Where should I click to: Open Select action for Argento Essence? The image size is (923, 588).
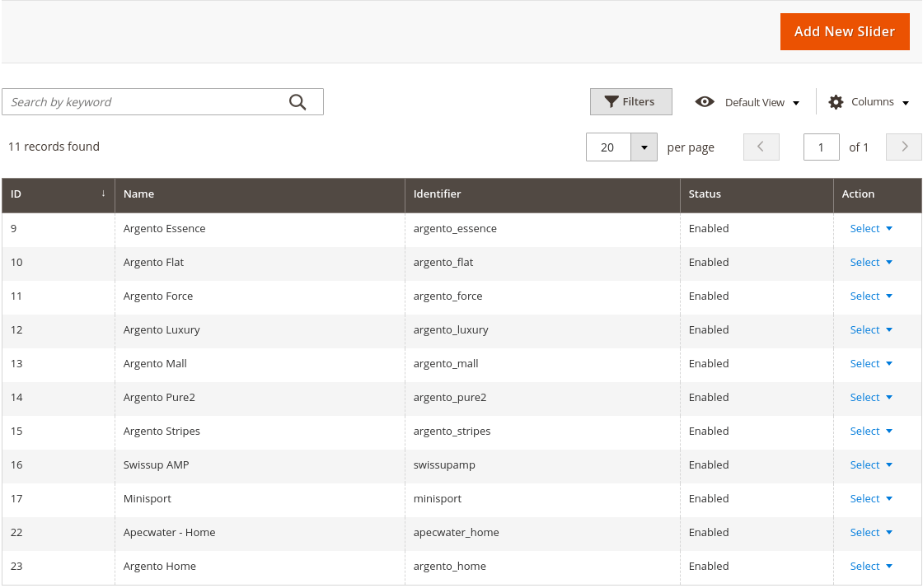[871, 229]
